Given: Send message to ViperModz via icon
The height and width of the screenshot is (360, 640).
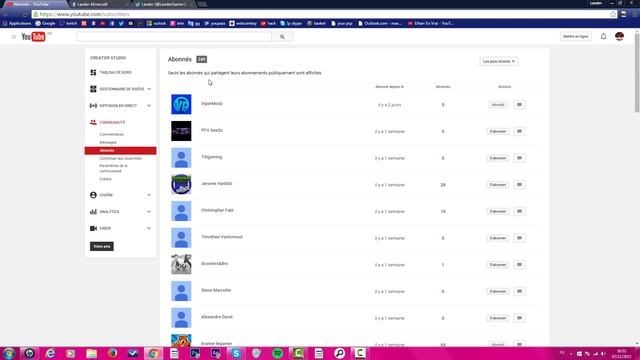Looking at the screenshot, I should [x=519, y=105].
